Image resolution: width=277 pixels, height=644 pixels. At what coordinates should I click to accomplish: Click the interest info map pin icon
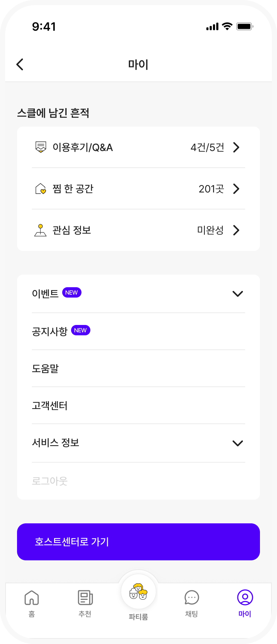click(40, 230)
